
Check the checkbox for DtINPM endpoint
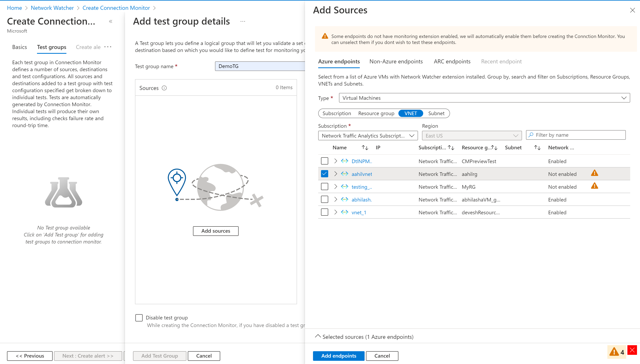tap(324, 161)
